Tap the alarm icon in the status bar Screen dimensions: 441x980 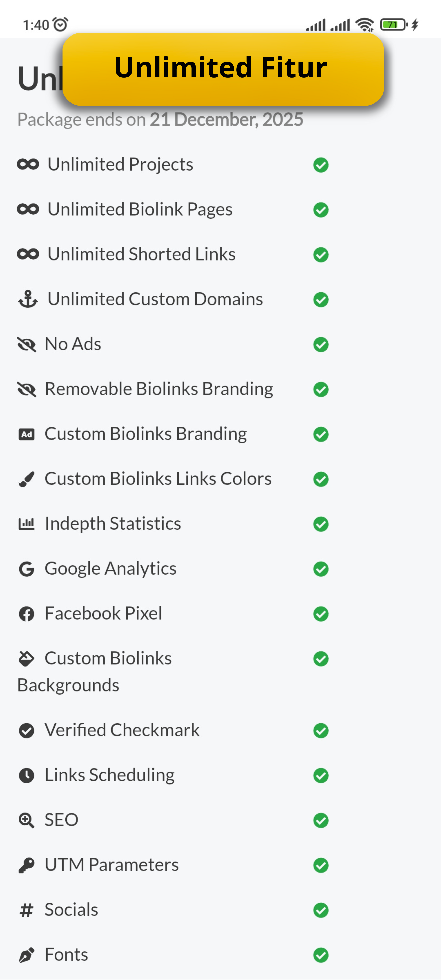point(60,25)
